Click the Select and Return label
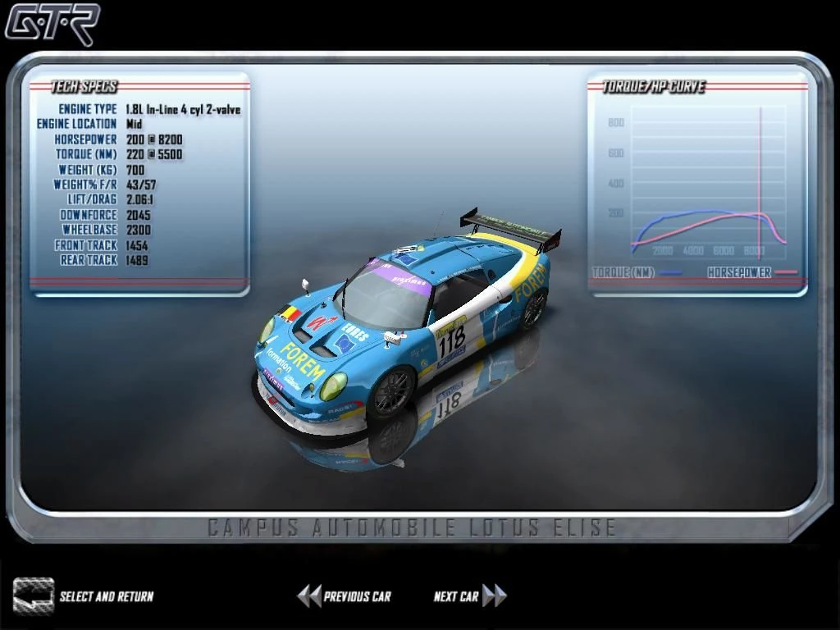 tap(107, 596)
